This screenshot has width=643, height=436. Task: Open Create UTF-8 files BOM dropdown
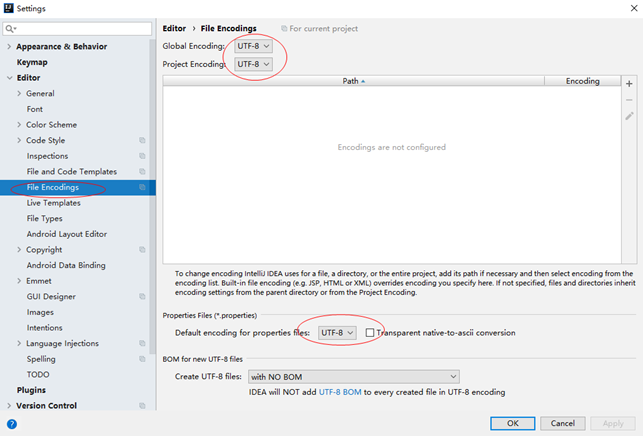pyautogui.click(x=353, y=377)
